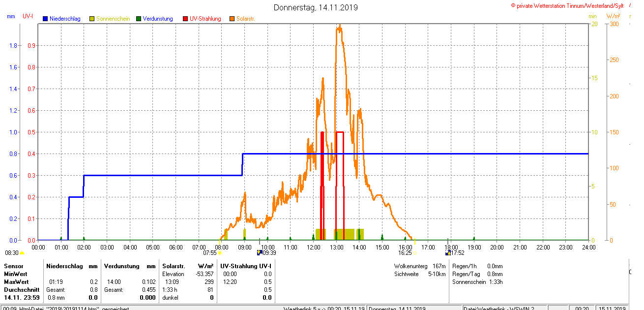Click the Sonnenschein 1:33h summary line

click(477, 282)
